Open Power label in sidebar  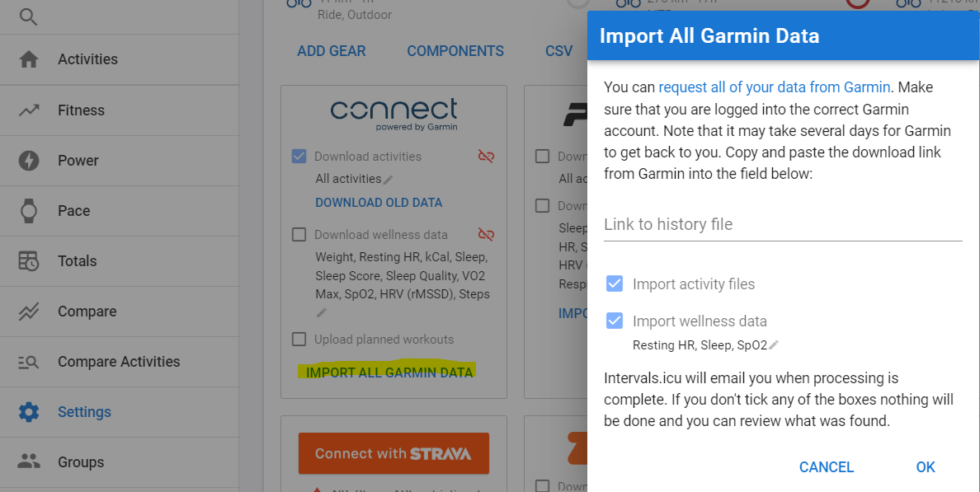coord(78,161)
